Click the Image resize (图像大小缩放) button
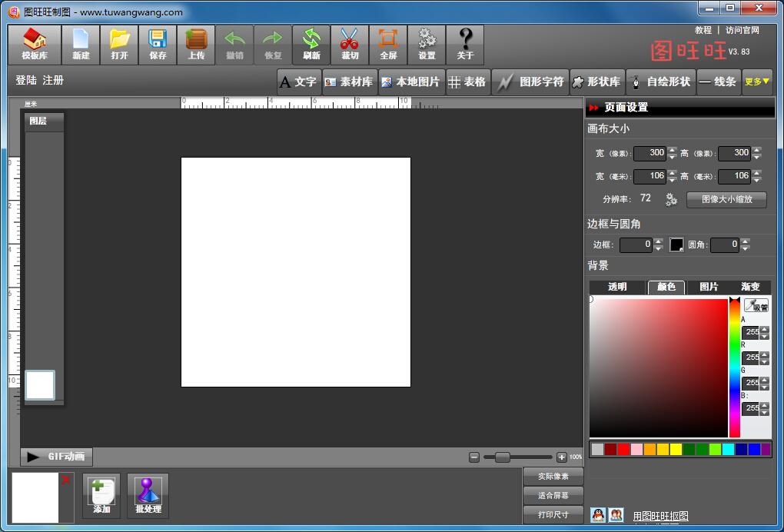The width and height of the screenshot is (784, 532). click(725, 199)
